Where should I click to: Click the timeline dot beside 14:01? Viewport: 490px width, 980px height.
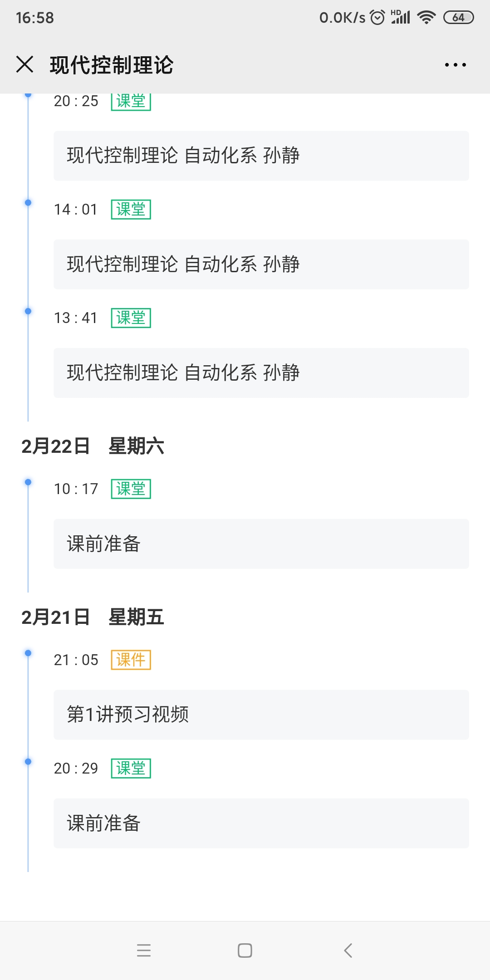point(28,203)
